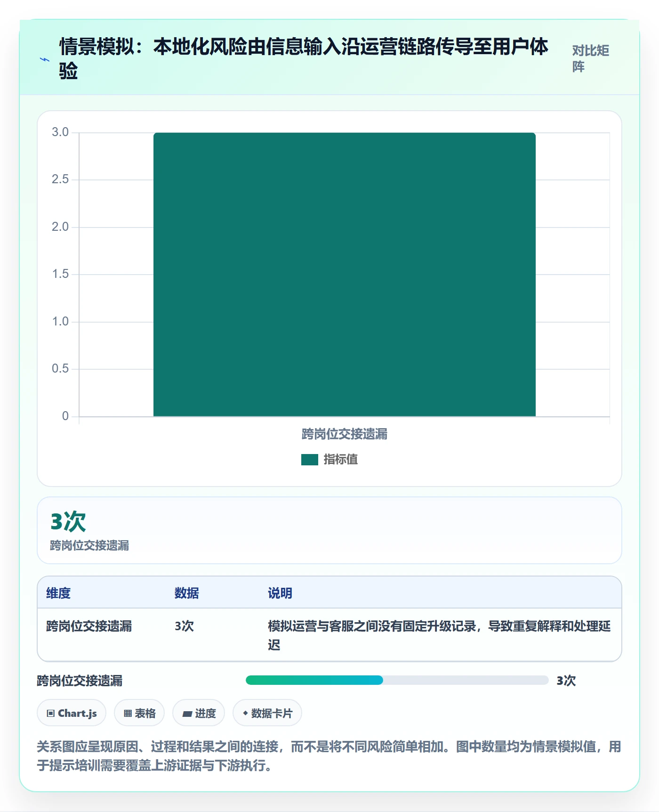Click the teal bar for 跨岗位交接遗漏
The width and height of the screenshot is (659, 812).
tap(345, 275)
